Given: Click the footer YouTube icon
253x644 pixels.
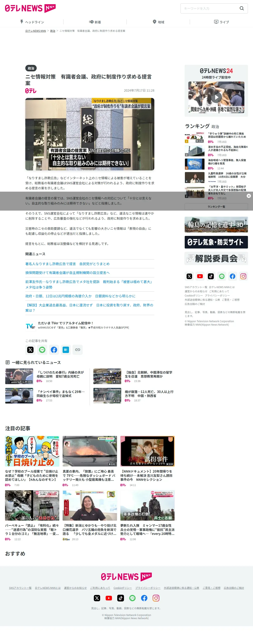Looking at the screenshot, I should (x=109, y=598).
